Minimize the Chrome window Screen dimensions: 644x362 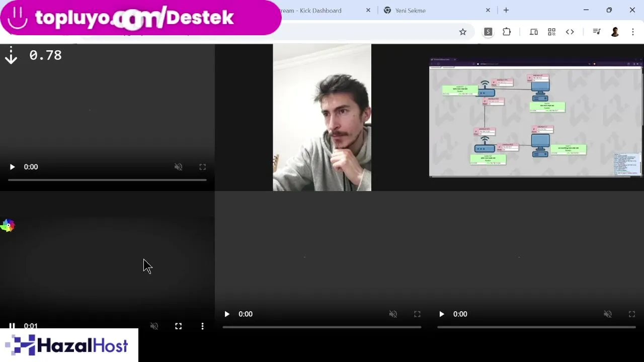586,10
